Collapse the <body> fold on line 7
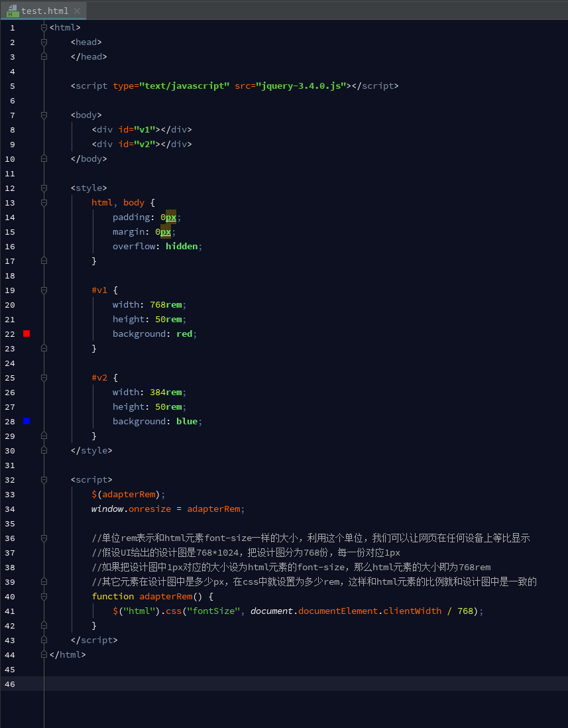This screenshot has width=568, height=728. tap(44, 115)
